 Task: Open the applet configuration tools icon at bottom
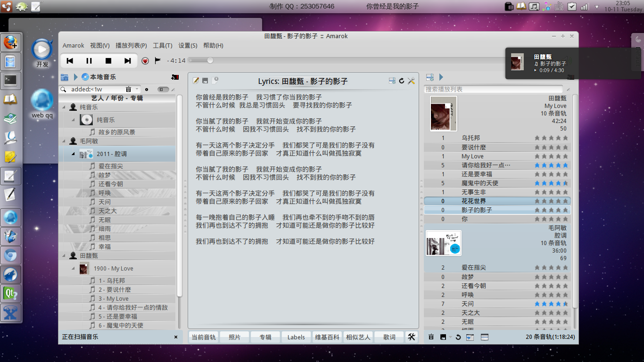[x=412, y=337]
